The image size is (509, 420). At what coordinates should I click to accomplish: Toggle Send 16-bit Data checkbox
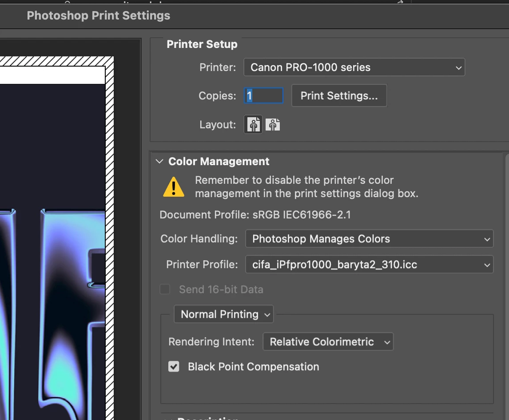click(165, 289)
